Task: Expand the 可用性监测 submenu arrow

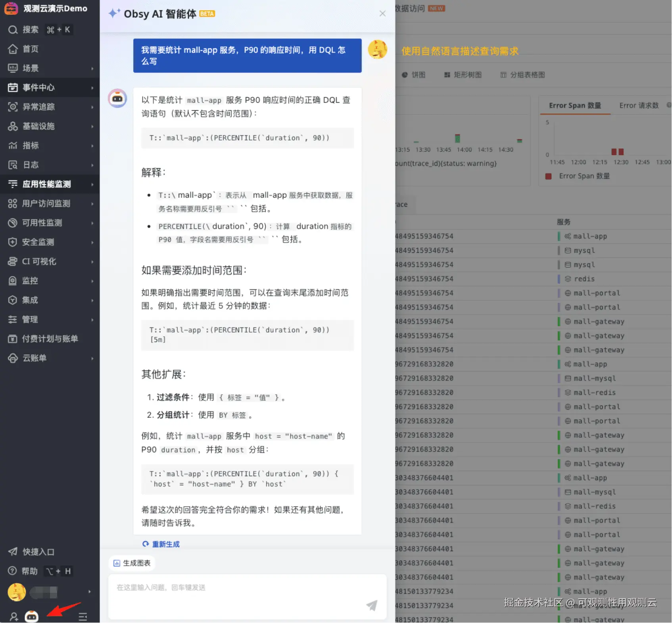Action: click(x=92, y=223)
